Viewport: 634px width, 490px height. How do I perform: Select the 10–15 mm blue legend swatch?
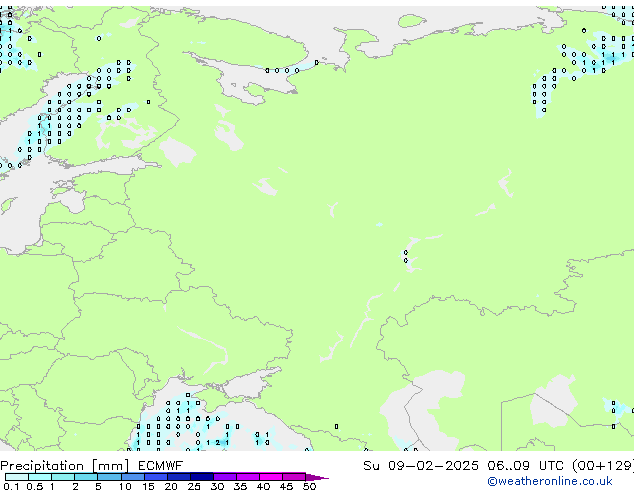pyautogui.click(x=132, y=477)
